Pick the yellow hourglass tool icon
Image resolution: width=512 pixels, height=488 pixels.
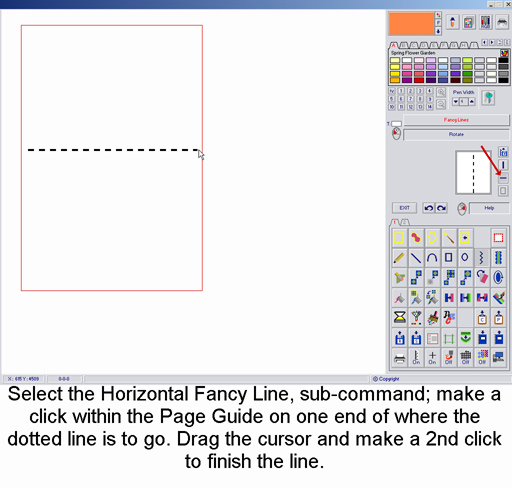pos(399,317)
